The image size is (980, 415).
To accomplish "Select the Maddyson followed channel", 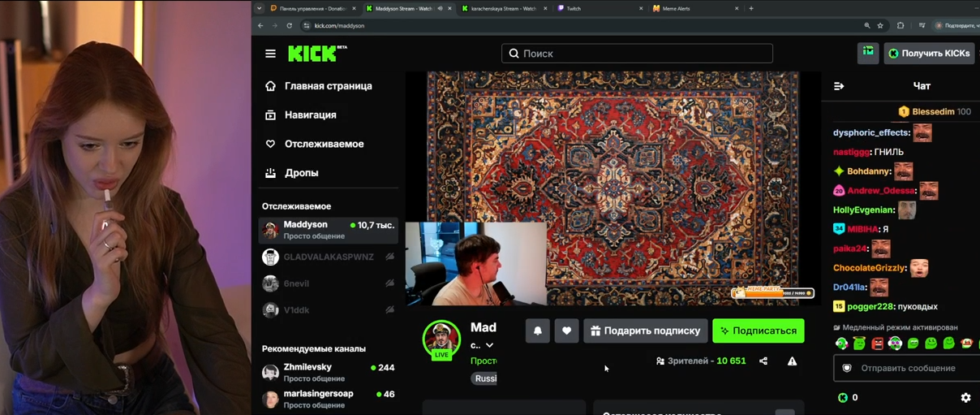I will [328, 230].
